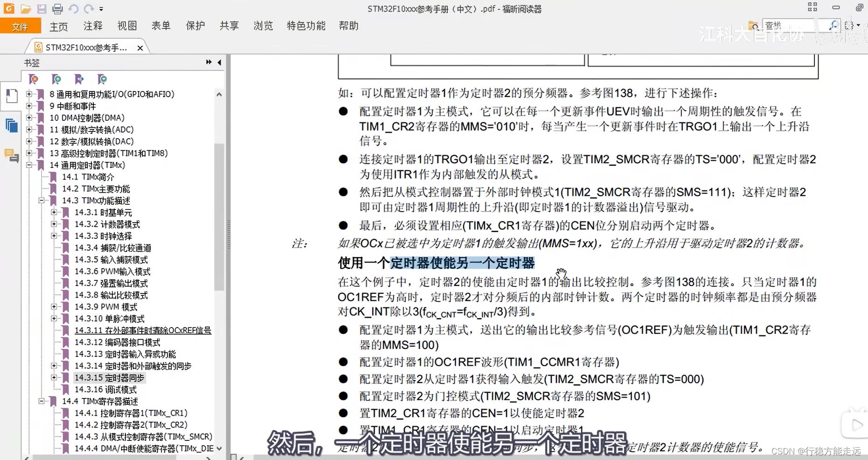Go to bookmark 14.3.4 捕获/比较通道
This screenshot has height=460, width=868.
pos(113,248)
